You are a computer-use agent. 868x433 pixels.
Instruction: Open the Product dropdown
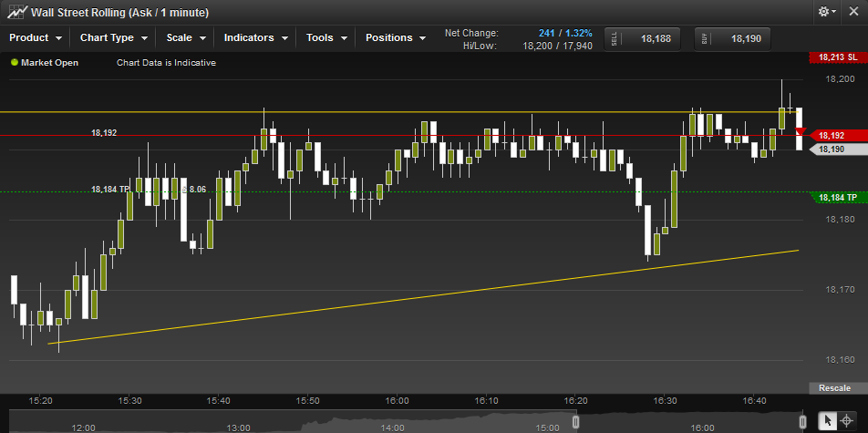tap(36, 38)
